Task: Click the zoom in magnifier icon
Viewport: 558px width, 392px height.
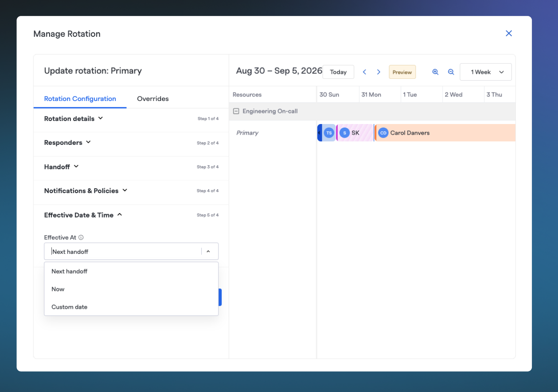Action: pyautogui.click(x=435, y=72)
